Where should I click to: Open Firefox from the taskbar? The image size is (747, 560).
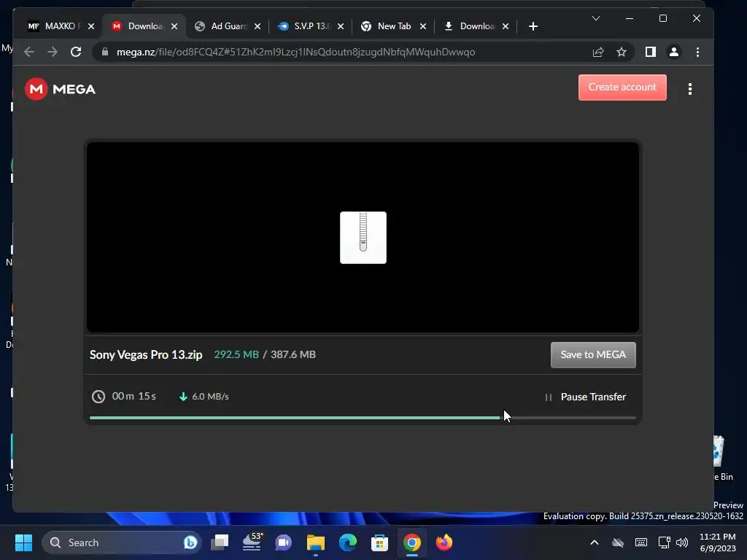point(444,542)
